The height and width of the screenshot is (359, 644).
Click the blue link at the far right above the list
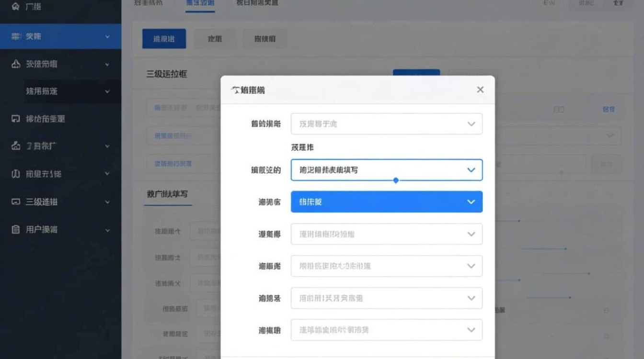point(609,109)
